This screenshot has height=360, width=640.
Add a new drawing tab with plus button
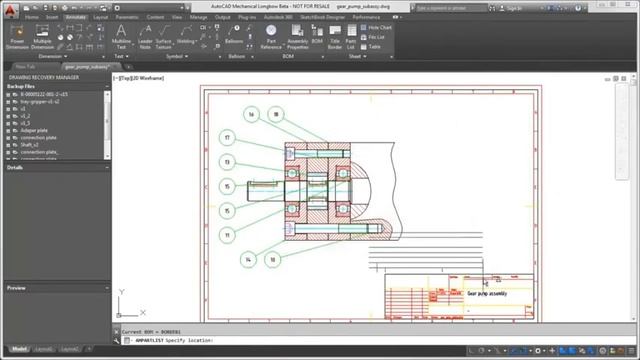click(128, 67)
